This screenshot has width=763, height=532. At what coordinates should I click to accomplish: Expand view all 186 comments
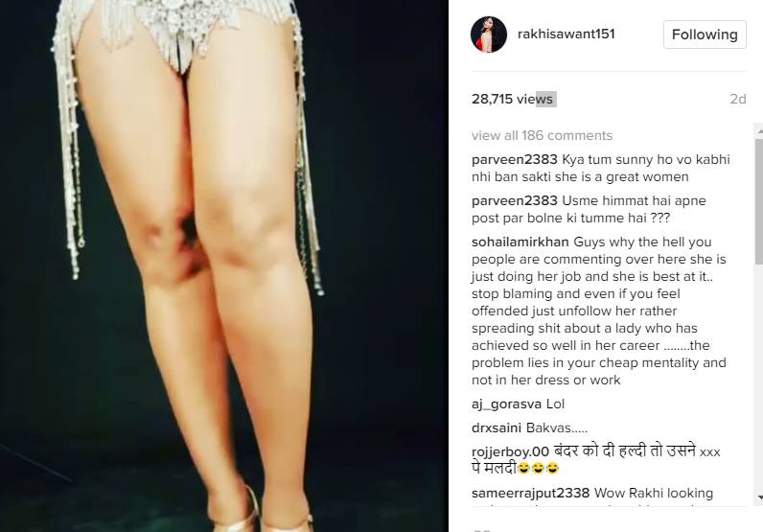542,135
